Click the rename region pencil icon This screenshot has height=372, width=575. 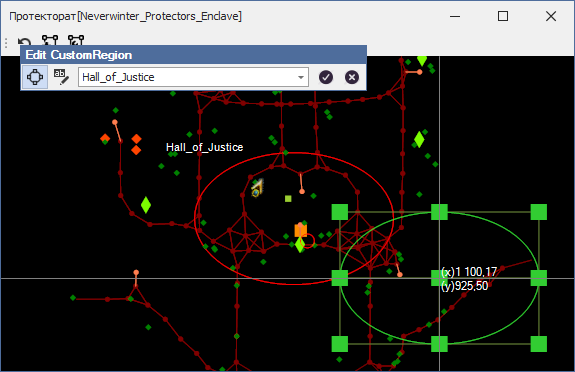(x=61, y=77)
